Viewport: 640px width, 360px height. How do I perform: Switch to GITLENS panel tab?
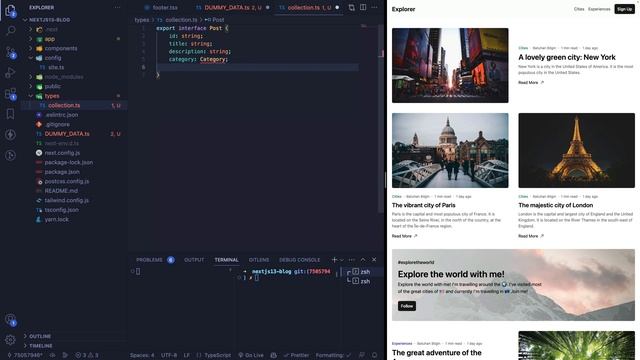[x=259, y=260]
